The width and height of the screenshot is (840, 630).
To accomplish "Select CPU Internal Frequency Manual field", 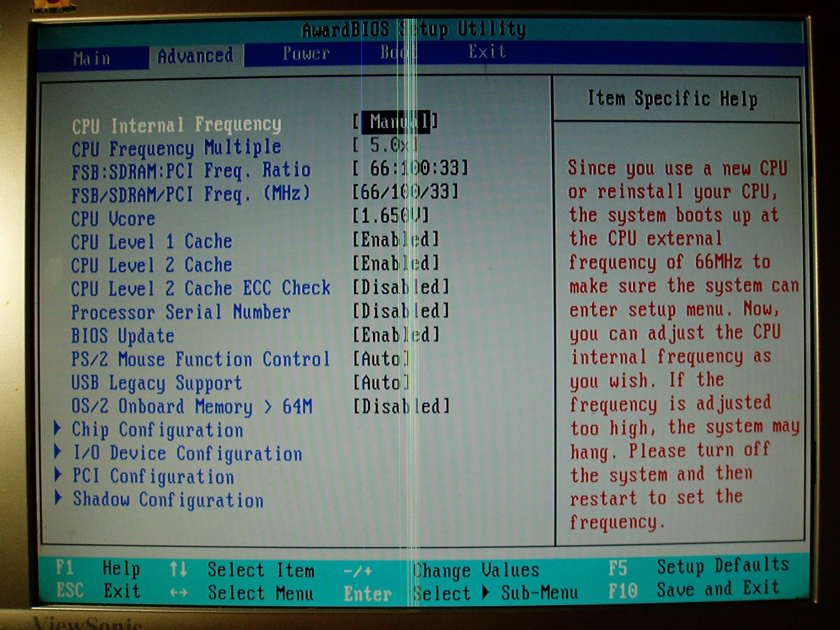I will [396, 122].
